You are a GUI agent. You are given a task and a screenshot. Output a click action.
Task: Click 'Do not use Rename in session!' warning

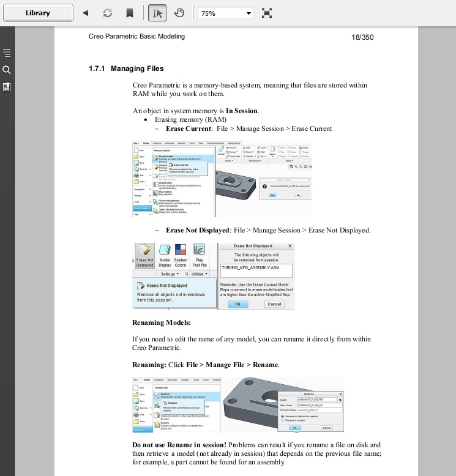coord(179,445)
